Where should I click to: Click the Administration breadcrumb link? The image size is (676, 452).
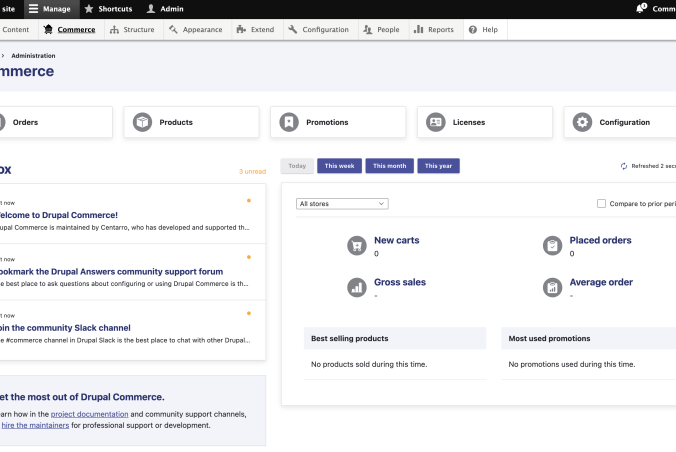(33, 56)
